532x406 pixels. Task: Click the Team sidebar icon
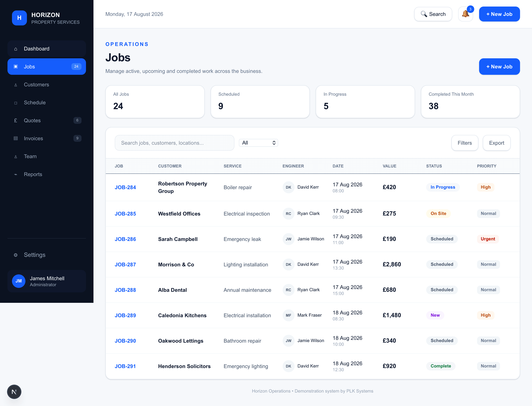[16, 157]
